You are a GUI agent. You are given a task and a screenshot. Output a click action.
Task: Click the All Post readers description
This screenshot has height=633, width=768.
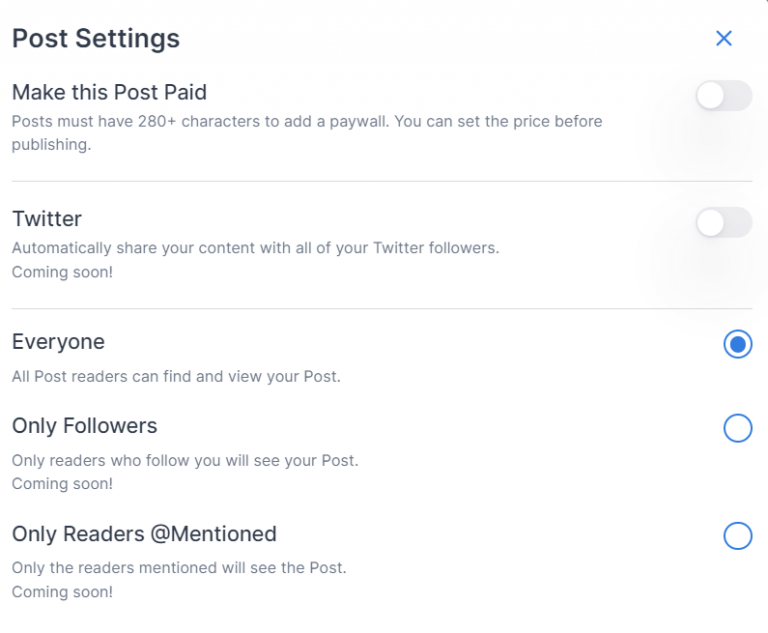coord(176,377)
